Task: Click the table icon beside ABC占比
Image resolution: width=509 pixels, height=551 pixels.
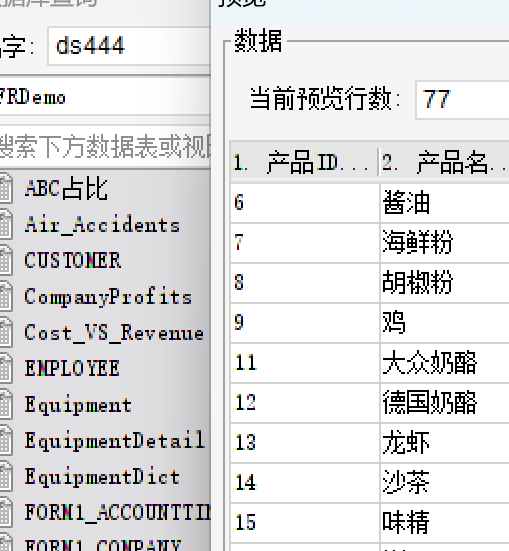Action: tap(6, 189)
